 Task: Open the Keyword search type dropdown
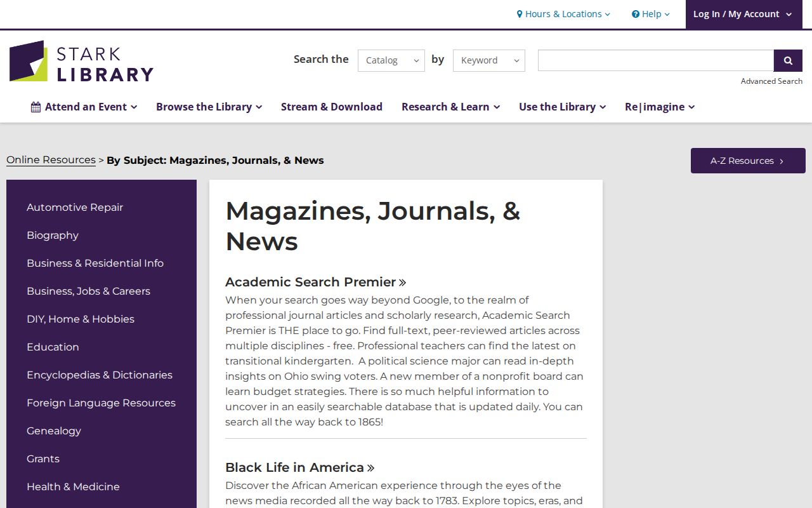click(489, 60)
